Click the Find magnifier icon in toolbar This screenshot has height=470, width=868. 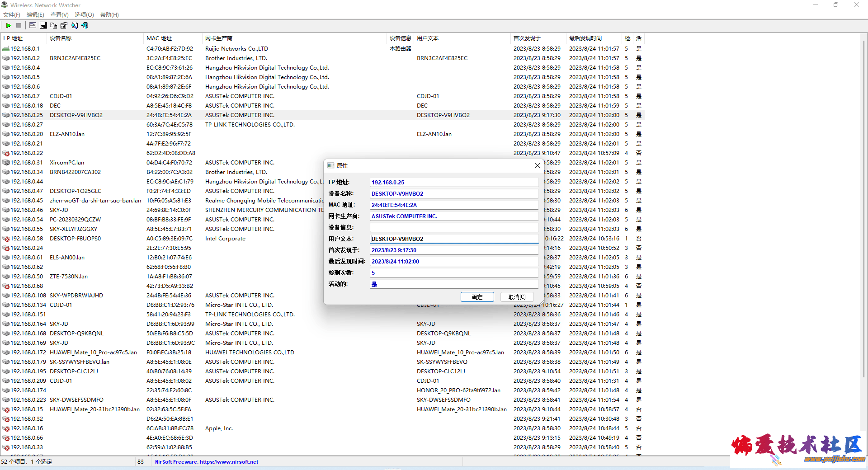pyautogui.click(x=75, y=26)
